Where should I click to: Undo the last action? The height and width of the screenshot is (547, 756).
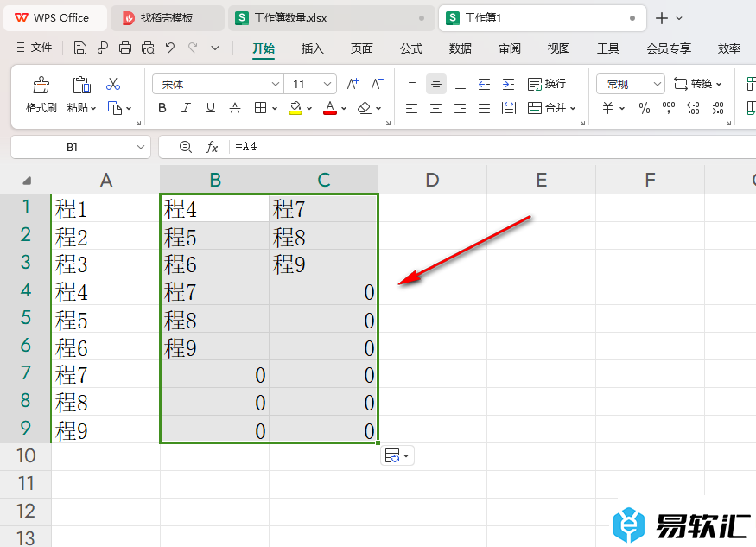coord(169,48)
